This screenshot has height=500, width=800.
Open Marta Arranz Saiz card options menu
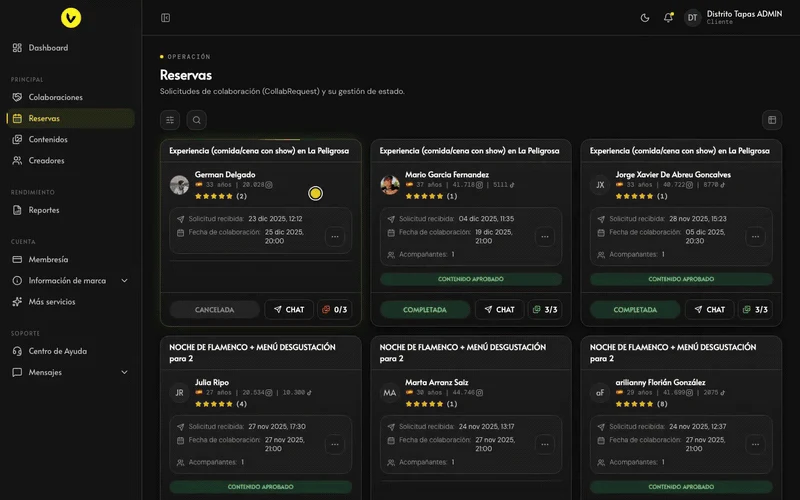point(545,444)
